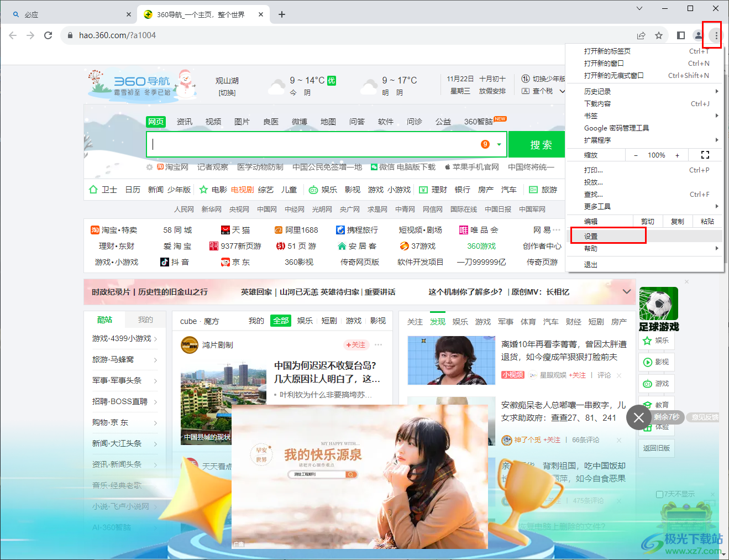The height and width of the screenshot is (560, 729).
Task: Open the 天猫 site link
Action: click(x=235, y=230)
